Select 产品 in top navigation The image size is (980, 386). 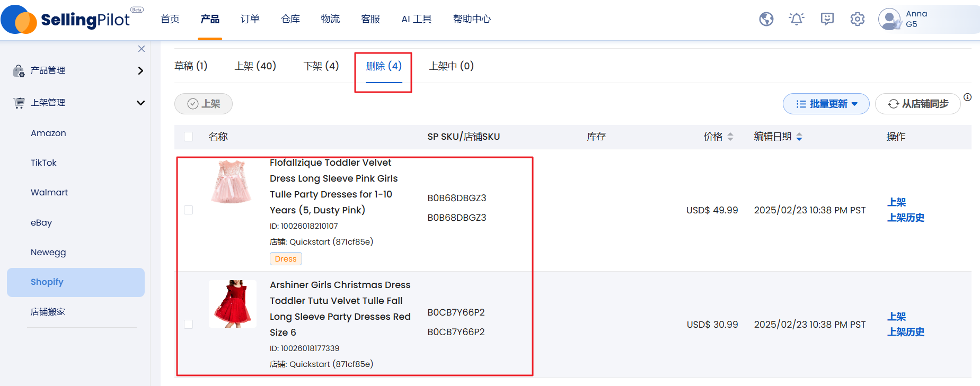(210, 19)
